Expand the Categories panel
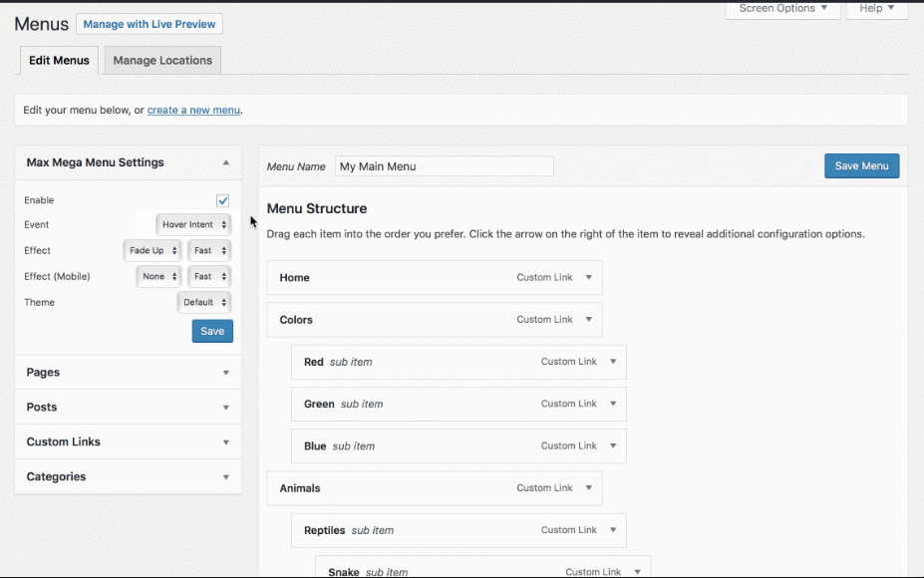Screen dimensions: 924x578 (226, 476)
